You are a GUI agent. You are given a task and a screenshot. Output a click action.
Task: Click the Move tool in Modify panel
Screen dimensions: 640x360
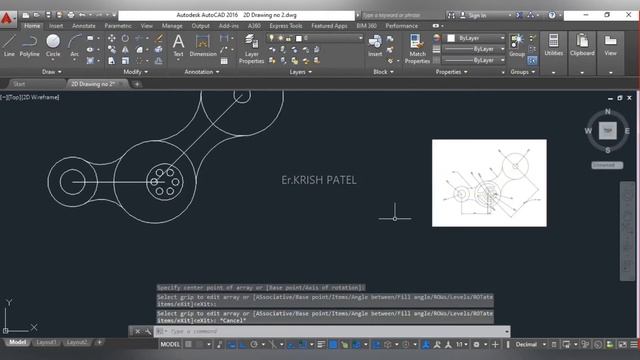[111, 38]
